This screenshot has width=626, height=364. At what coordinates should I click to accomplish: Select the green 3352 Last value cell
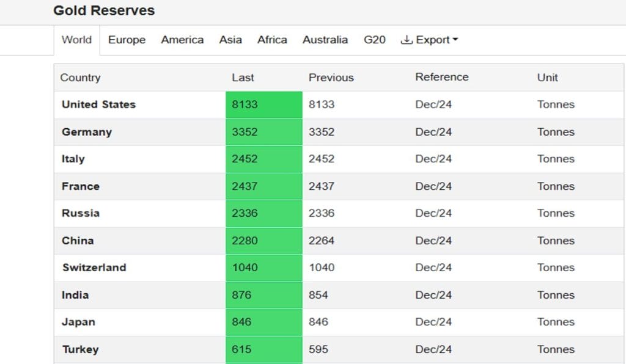click(x=264, y=132)
